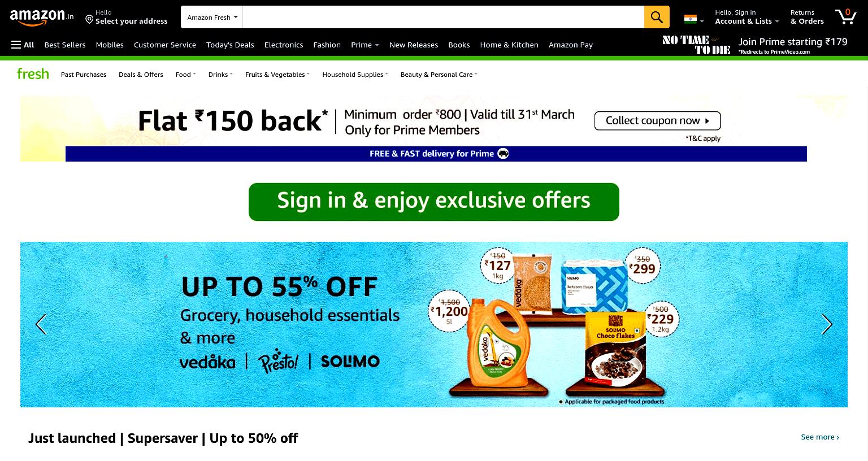The height and width of the screenshot is (461, 868).
Task: Click the green fresh logo
Action: coord(33,74)
